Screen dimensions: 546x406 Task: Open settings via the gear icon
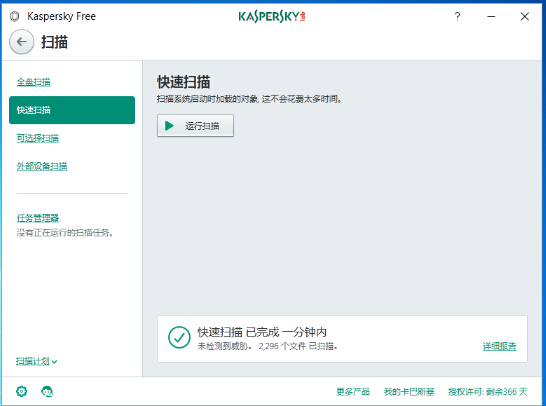point(22,391)
